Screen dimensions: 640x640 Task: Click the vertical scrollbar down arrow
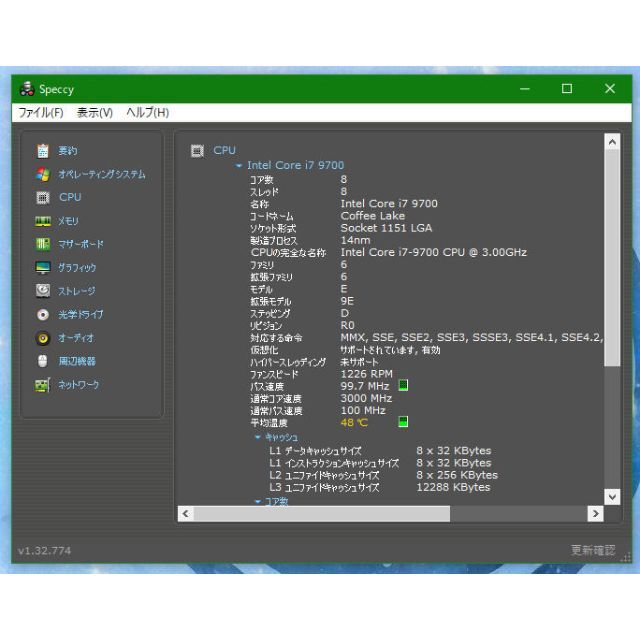[612, 497]
